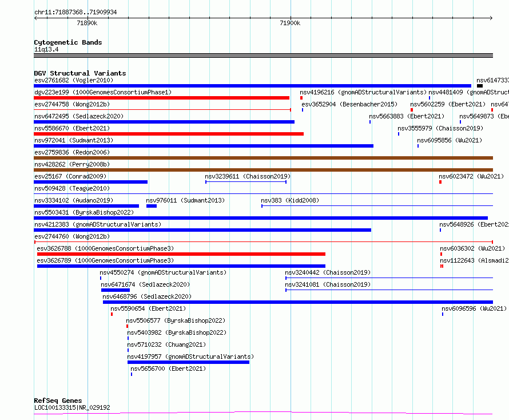Click the esv2759836 (Redon2006) text
509x420 pixels.
pyautogui.click(x=72, y=152)
